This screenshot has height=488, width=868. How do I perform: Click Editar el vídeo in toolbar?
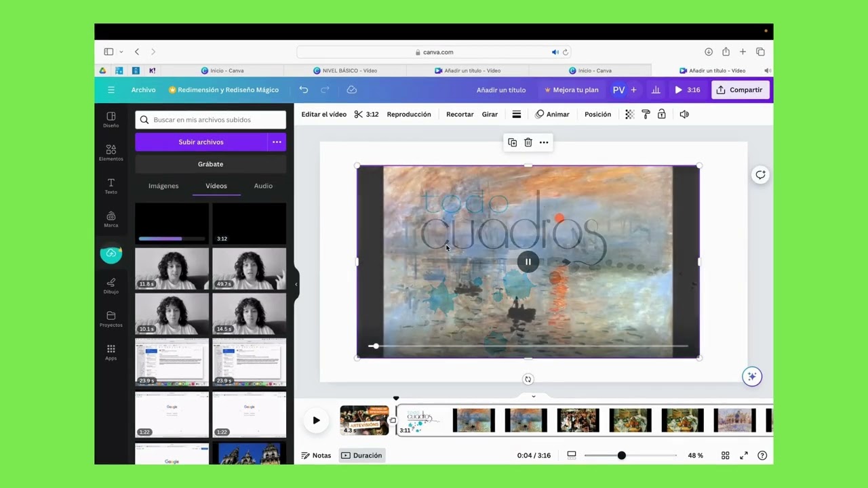point(323,115)
